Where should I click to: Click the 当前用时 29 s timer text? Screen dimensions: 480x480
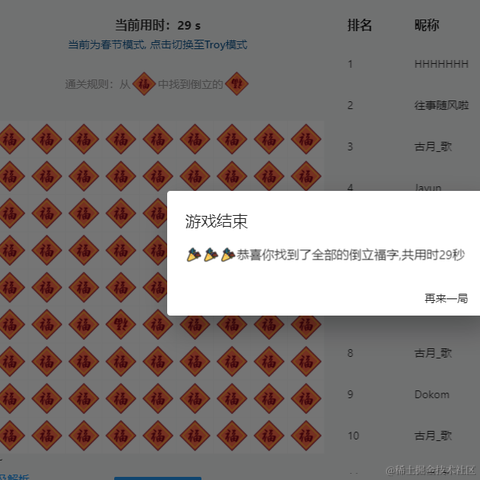pos(158,25)
